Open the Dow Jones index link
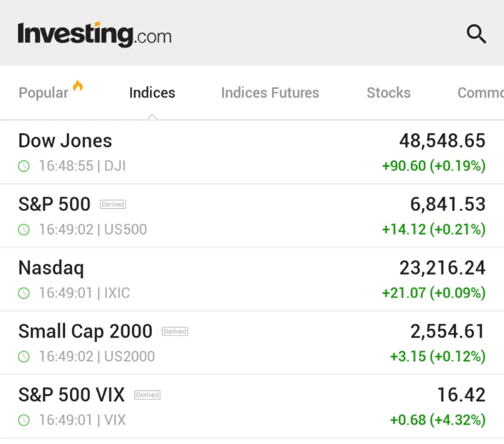This screenshot has height=444, width=504. coord(65,141)
